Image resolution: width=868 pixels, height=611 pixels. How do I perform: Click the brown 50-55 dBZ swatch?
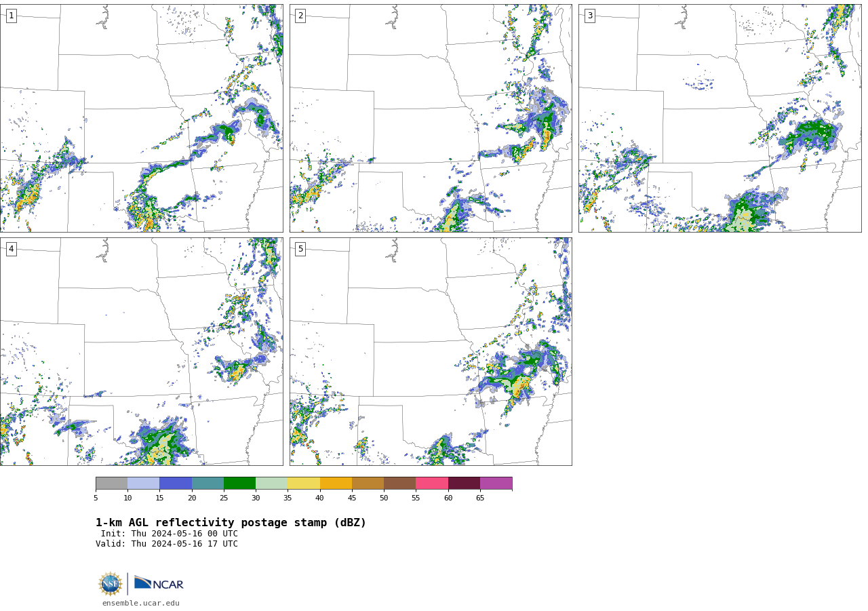point(399,483)
